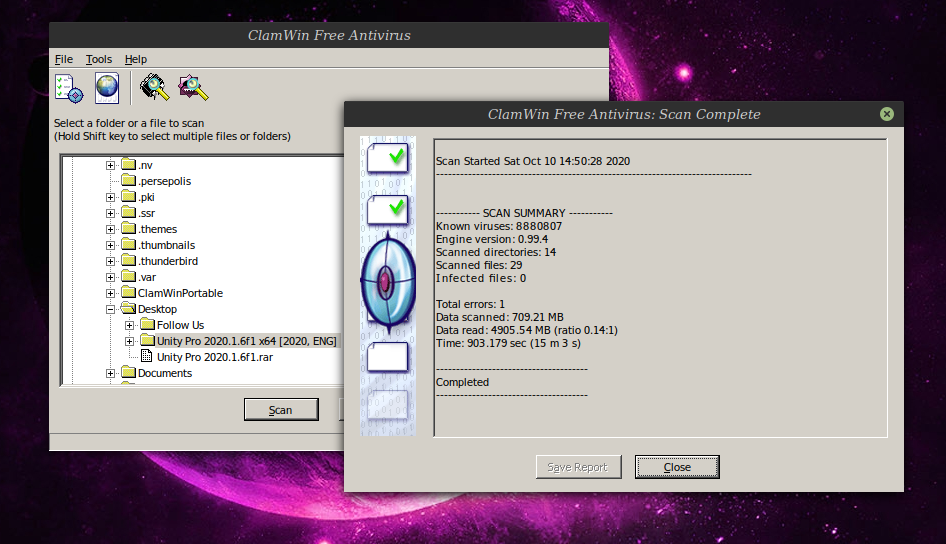Click the rar file document icon
946x544 pixels.
click(147, 356)
